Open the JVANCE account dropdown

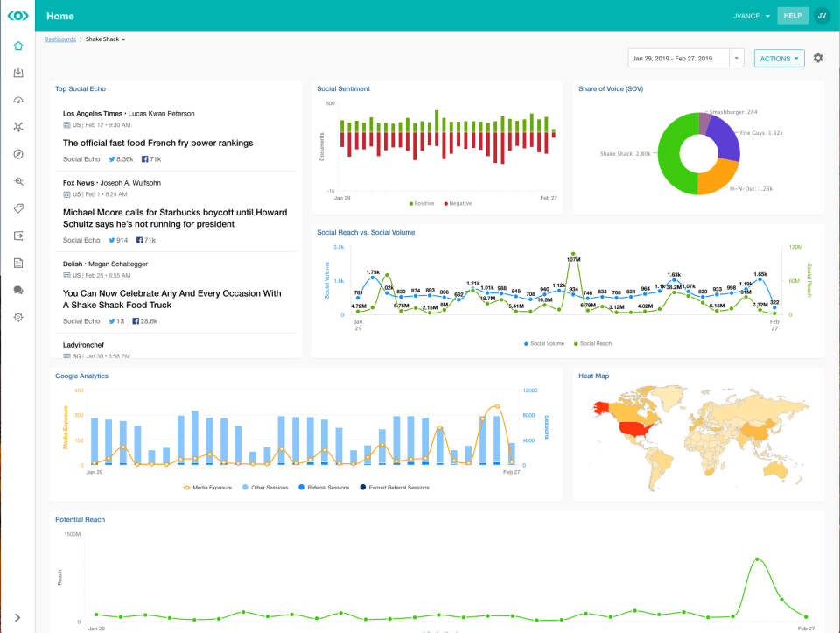pos(751,16)
